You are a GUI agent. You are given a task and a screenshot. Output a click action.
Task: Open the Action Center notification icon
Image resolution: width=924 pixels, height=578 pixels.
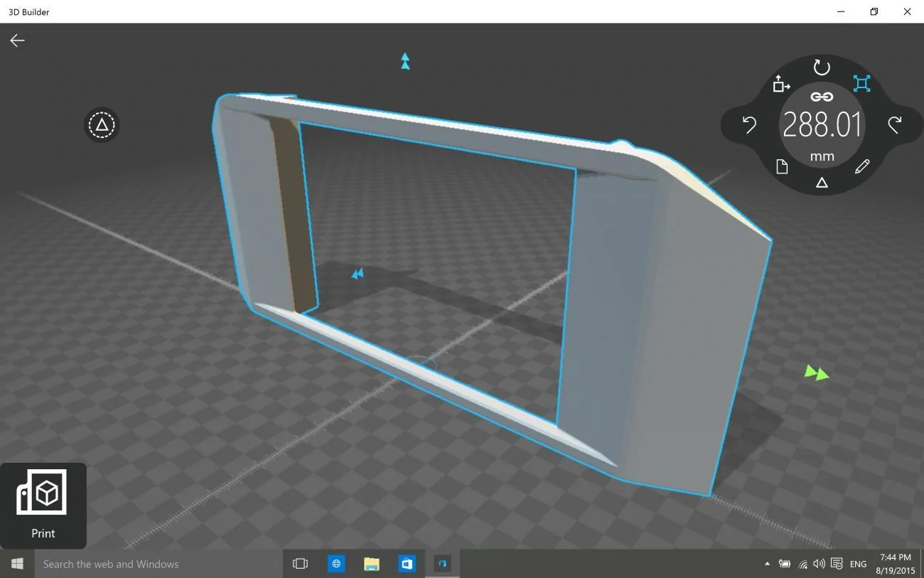[x=837, y=564]
